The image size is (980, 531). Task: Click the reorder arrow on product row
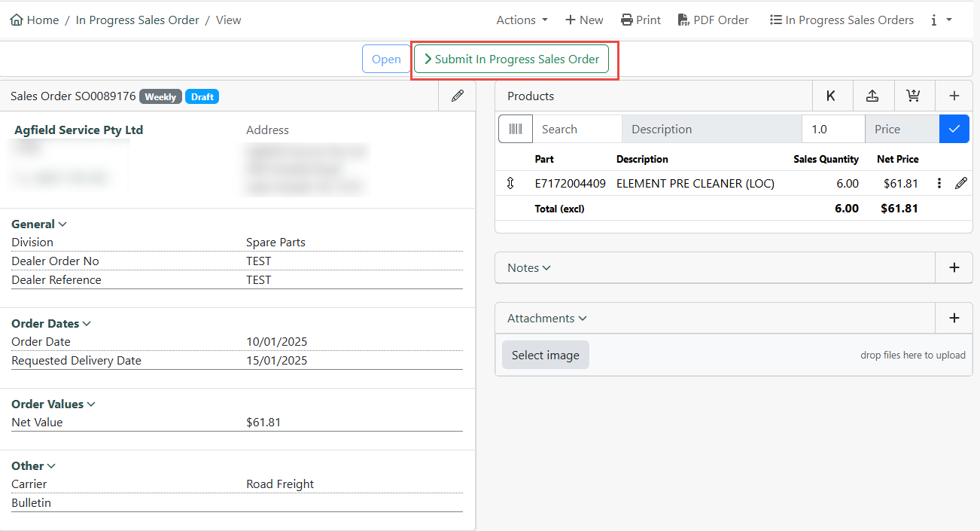point(510,183)
